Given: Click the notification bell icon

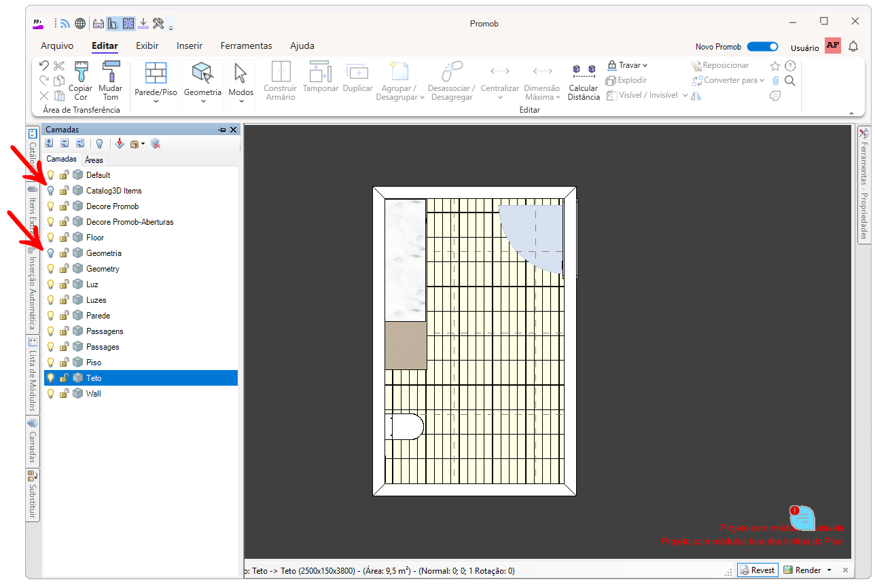Looking at the screenshot, I should tap(854, 46).
